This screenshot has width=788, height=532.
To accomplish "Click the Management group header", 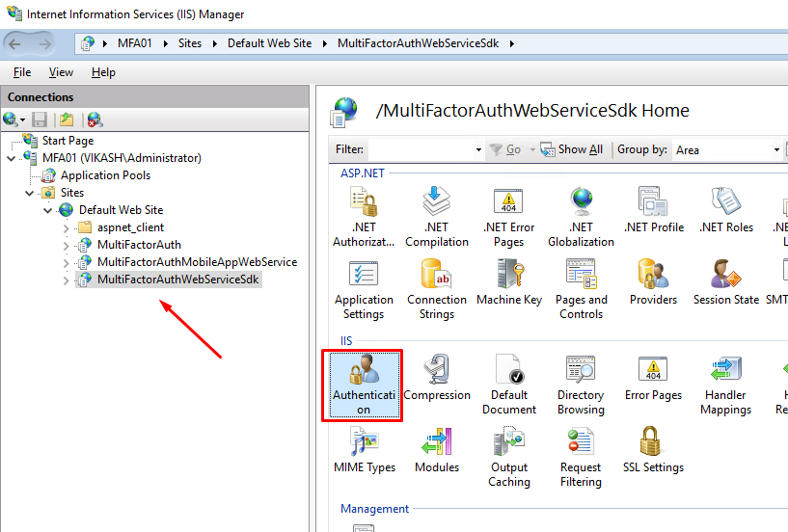I will pos(374,509).
